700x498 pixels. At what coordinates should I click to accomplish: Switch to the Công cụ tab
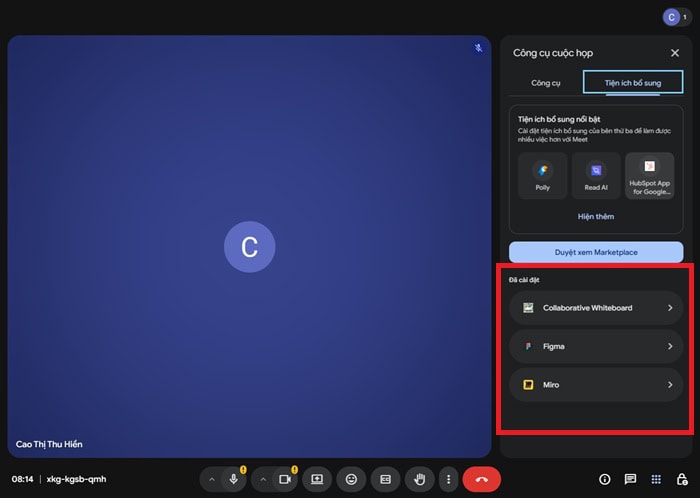(545, 83)
